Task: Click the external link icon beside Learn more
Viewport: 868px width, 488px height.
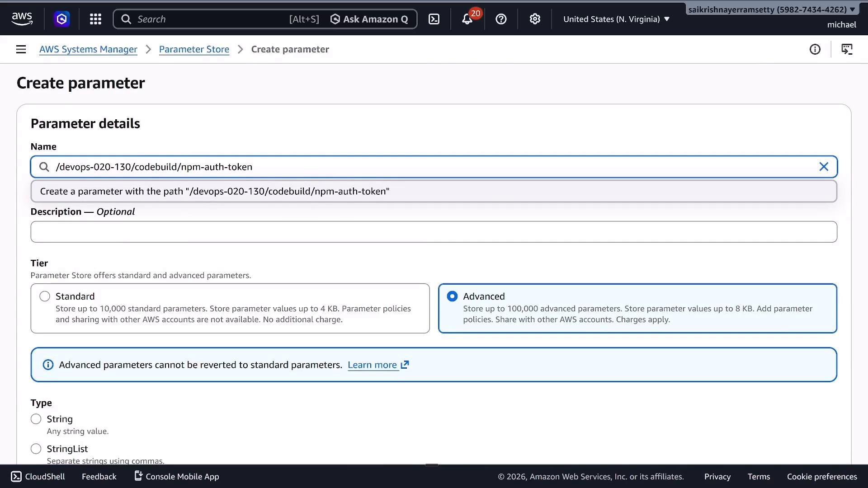Action: (x=405, y=364)
